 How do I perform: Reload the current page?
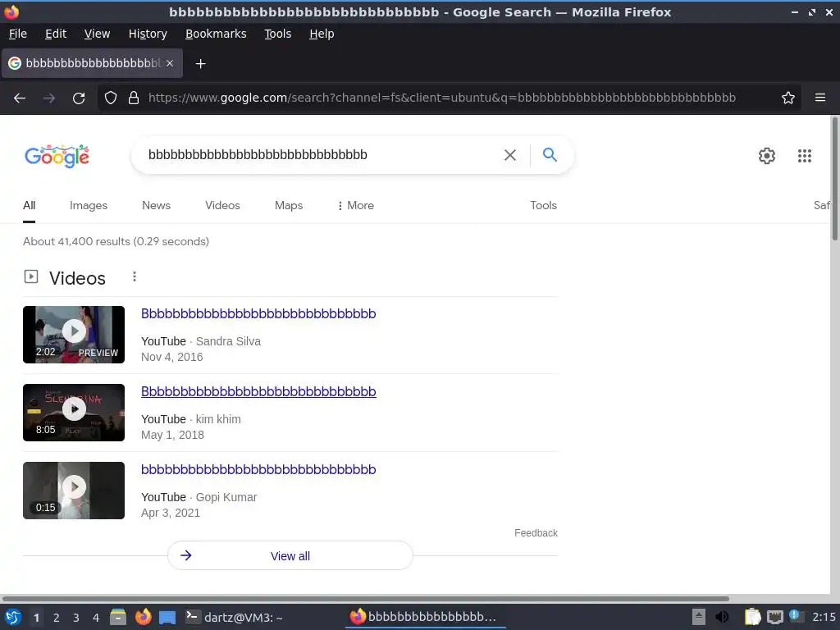tap(79, 98)
